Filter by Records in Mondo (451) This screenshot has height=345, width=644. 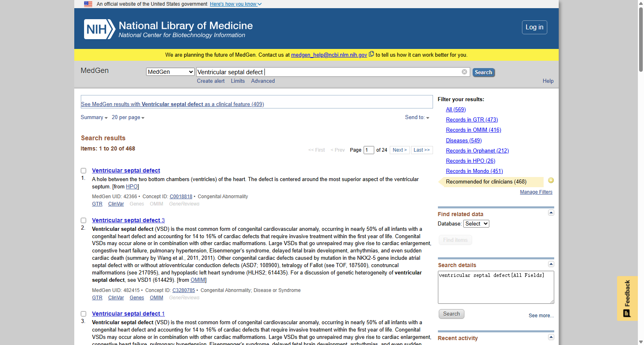click(x=474, y=171)
